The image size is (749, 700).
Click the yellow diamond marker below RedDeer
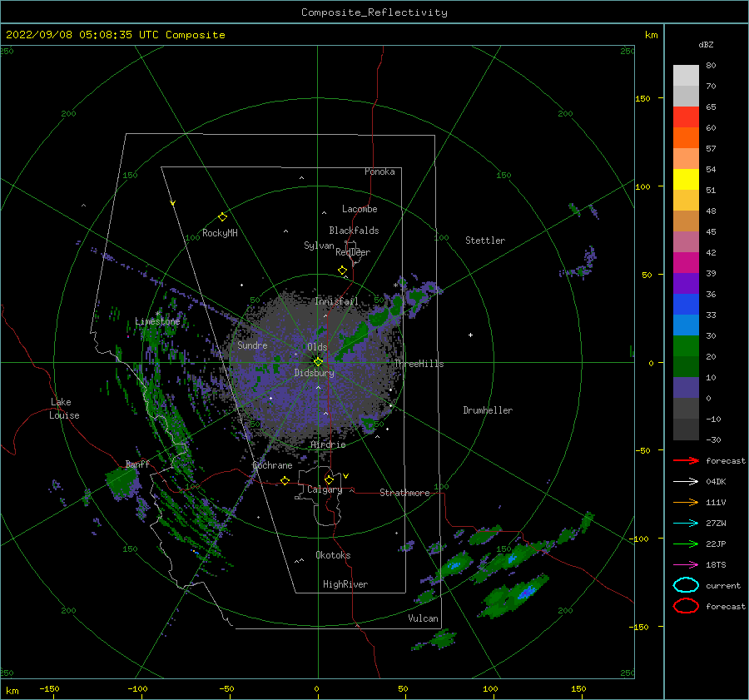pos(342,271)
